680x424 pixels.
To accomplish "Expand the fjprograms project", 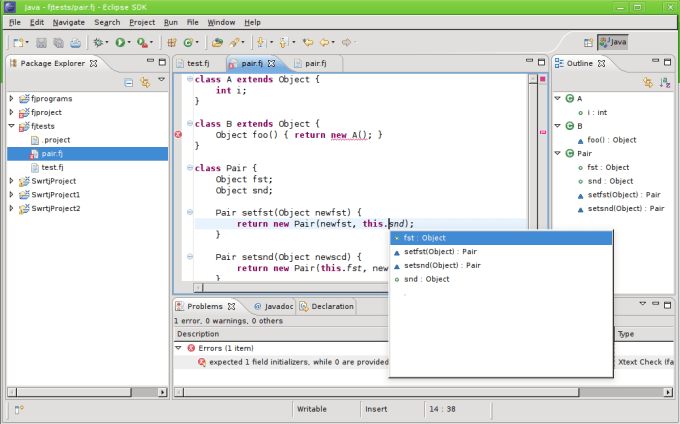I will point(12,98).
